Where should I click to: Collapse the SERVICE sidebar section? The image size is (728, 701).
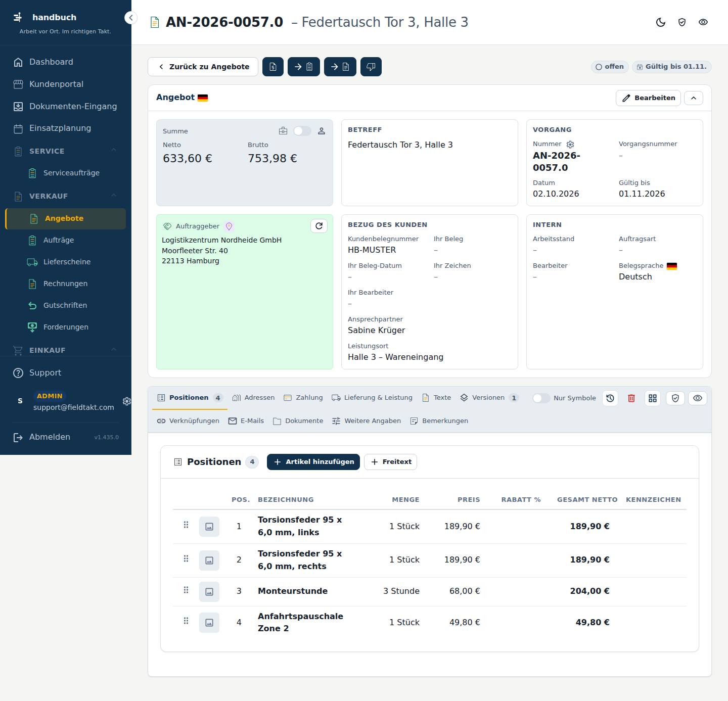pyautogui.click(x=114, y=150)
